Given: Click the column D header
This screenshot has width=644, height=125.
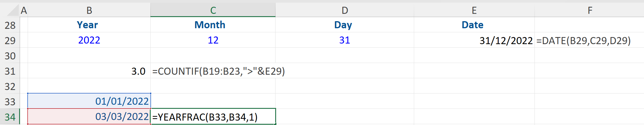Looking at the screenshot, I should [345, 10].
